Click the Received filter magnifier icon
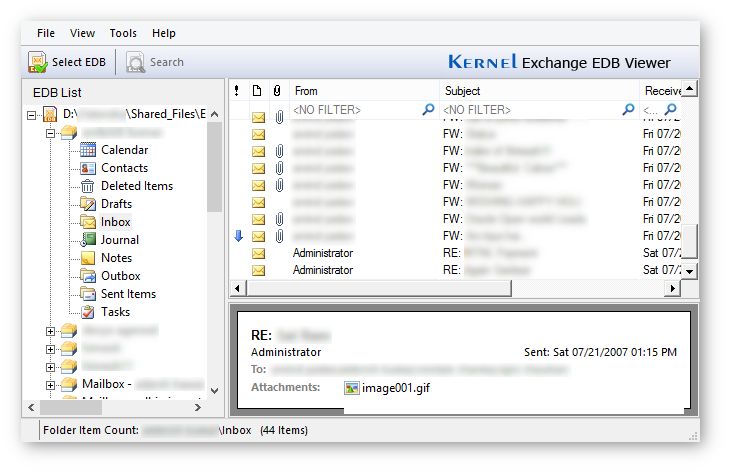The width and height of the screenshot is (729, 471). (670, 110)
